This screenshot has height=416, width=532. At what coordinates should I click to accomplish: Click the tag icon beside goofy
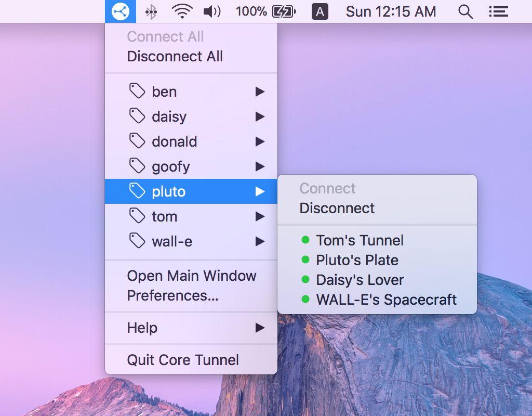[137, 166]
